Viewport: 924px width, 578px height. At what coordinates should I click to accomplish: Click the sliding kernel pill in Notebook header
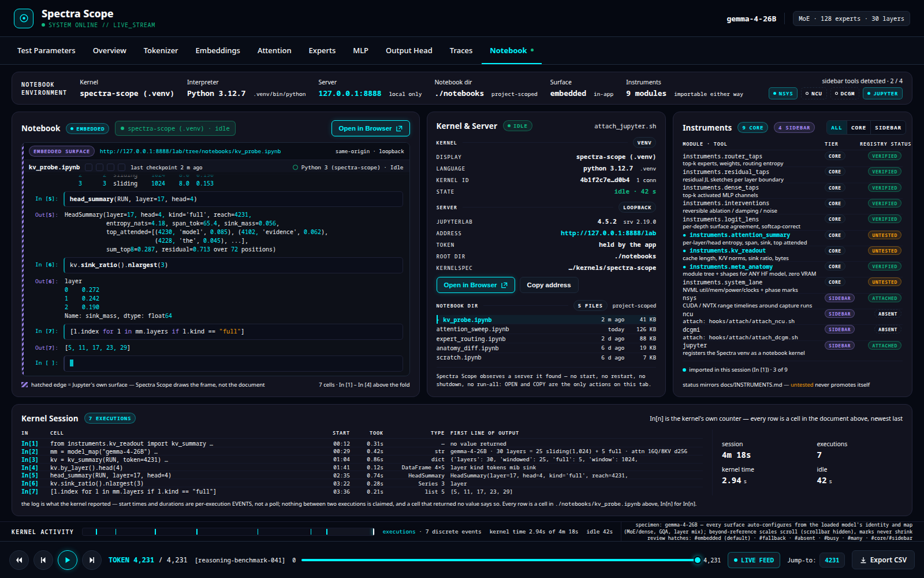point(175,128)
